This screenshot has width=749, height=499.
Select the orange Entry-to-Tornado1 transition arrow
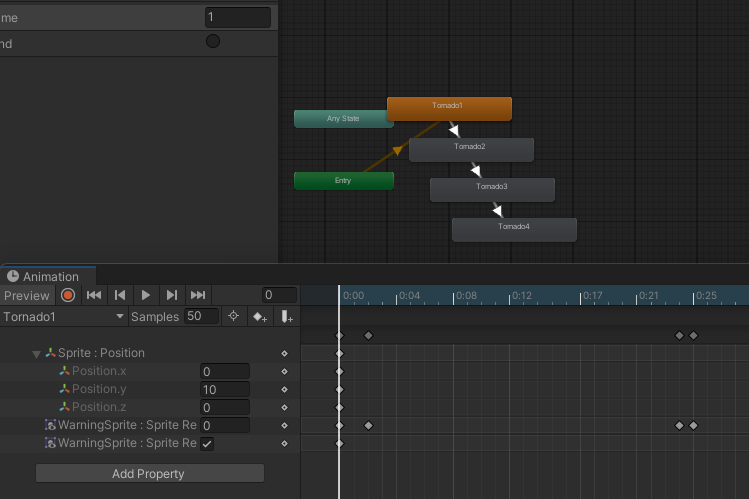(397, 151)
